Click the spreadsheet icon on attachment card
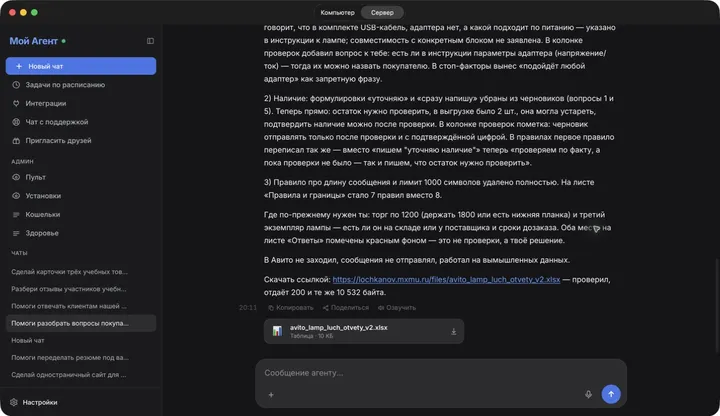This screenshot has height=416, width=720. click(x=277, y=331)
